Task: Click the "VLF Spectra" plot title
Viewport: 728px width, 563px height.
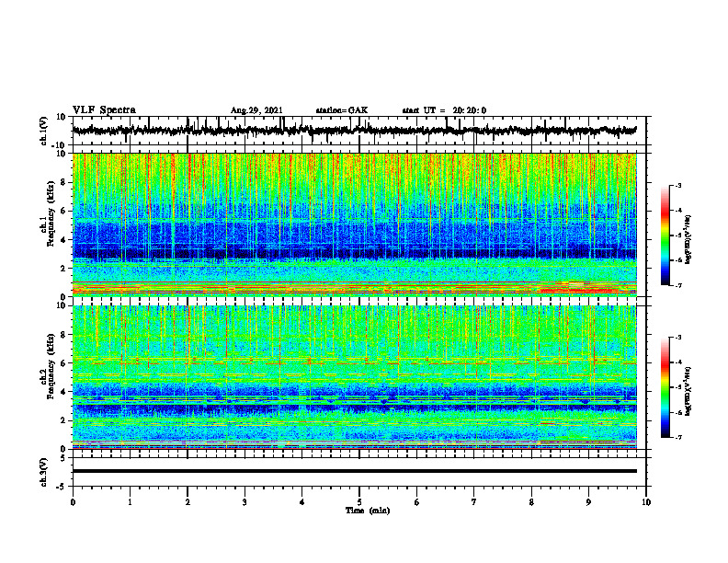Action: tap(104, 110)
